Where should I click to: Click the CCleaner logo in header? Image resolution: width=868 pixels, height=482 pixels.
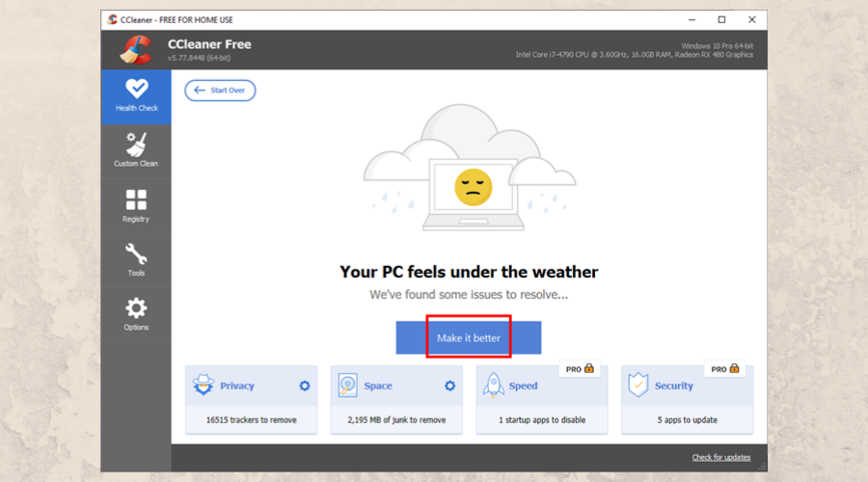(136, 50)
